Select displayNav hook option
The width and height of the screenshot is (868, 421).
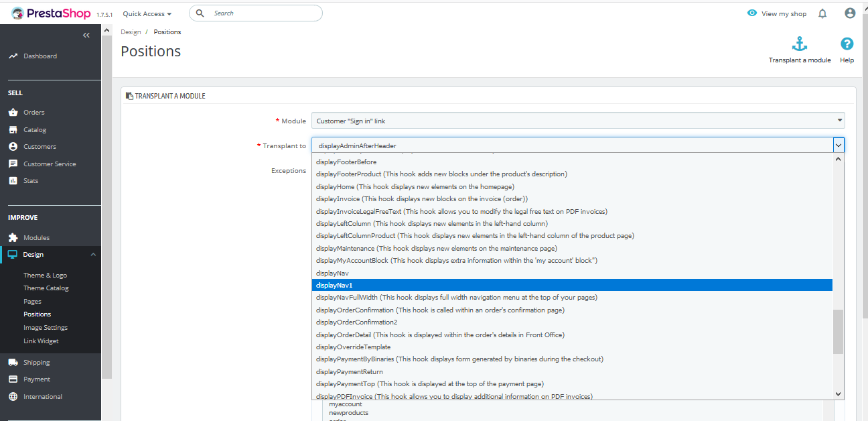572,274
